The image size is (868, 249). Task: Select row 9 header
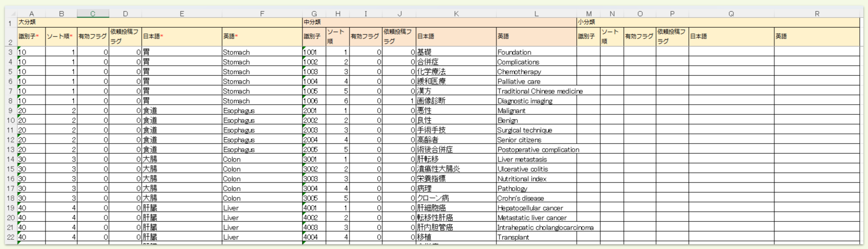pyautogui.click(x=11, y=110)
